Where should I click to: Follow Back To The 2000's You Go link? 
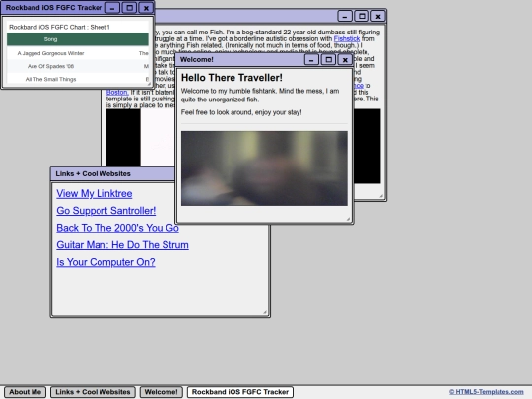[118, 228]
